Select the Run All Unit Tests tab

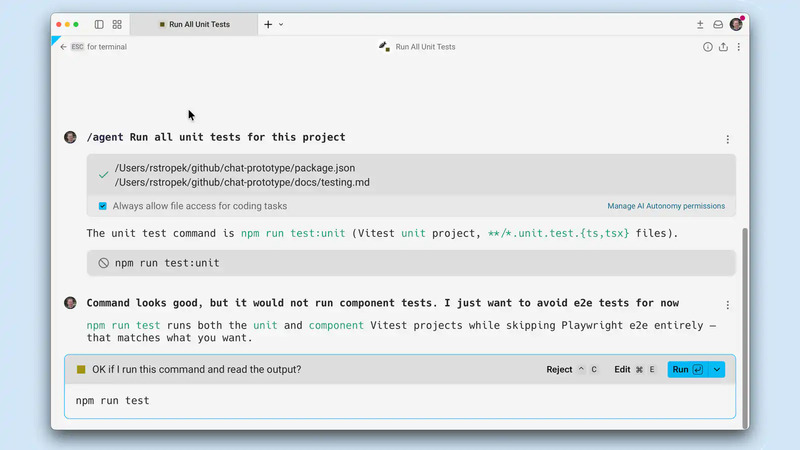[194, 24]
